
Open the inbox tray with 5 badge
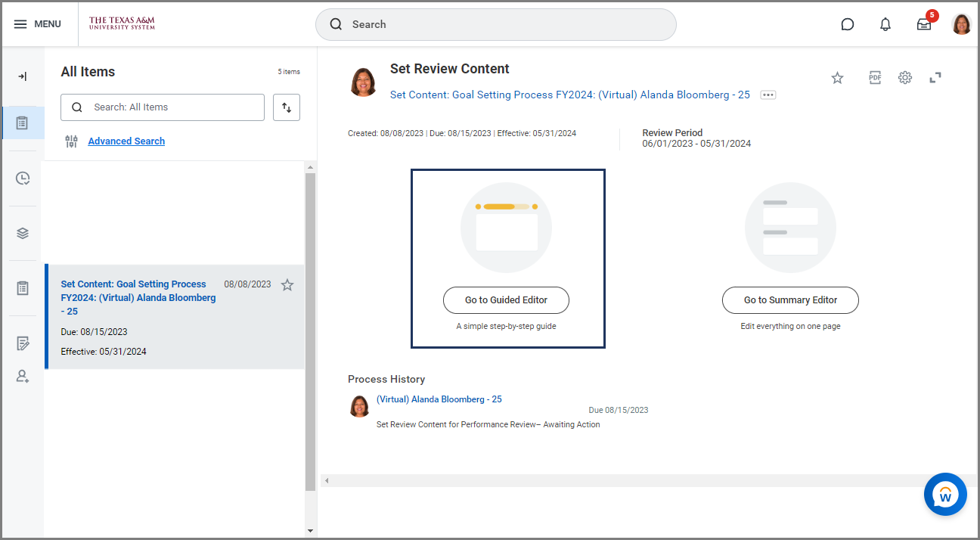[924, 24]
